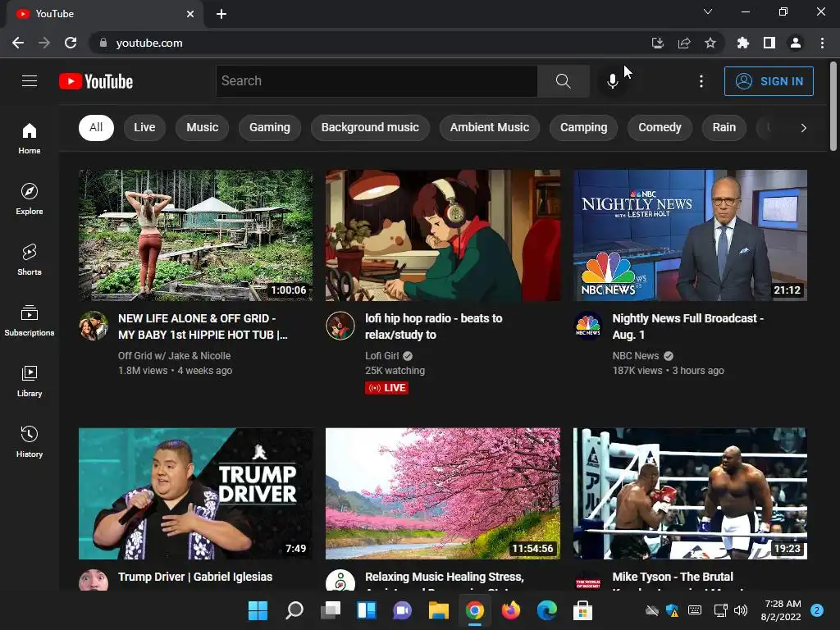840x630 pixels.
Task: Open Chrome side panel icon
Action: (769, 43)
